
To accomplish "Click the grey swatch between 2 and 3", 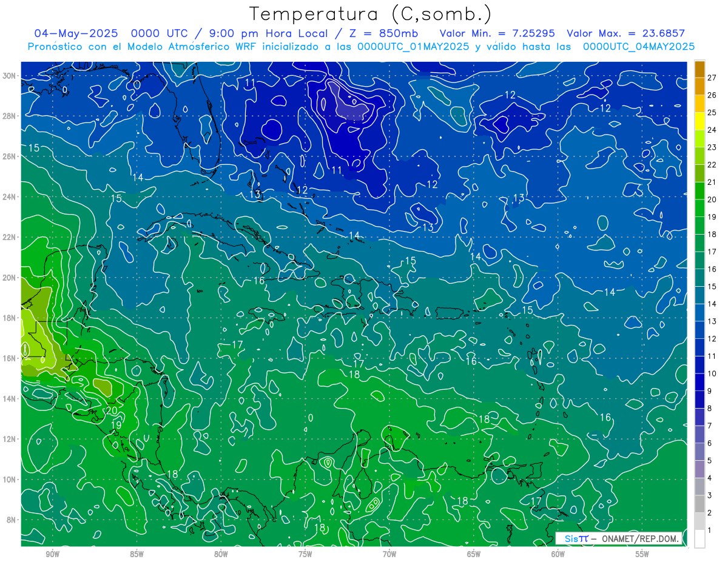I will 699,504.
